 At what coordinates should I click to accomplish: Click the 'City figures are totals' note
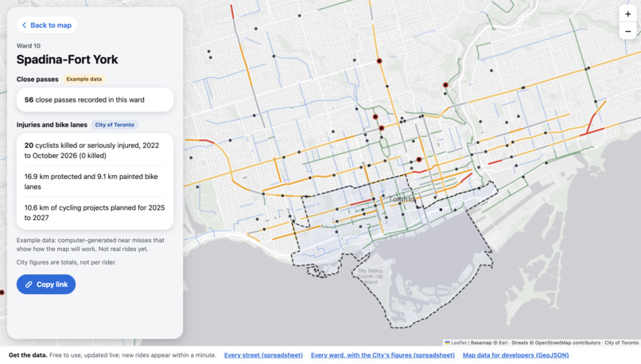click(x=66, y=262)
